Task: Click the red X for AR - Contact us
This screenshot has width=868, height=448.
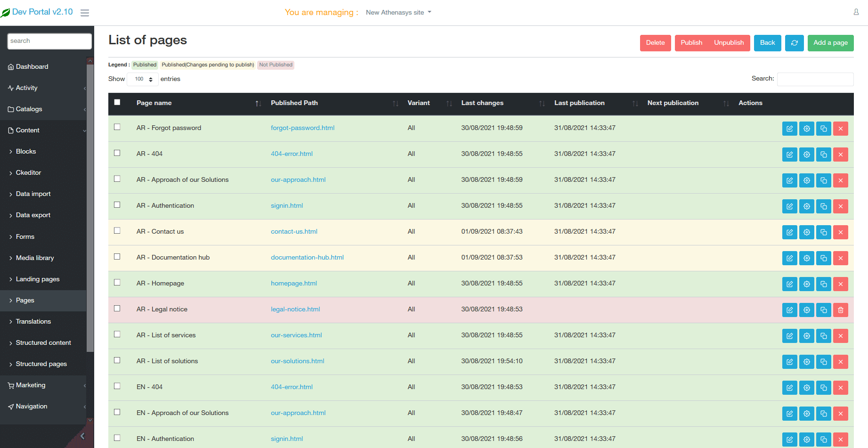Action: pyautogui.click(x=840, y=232)
